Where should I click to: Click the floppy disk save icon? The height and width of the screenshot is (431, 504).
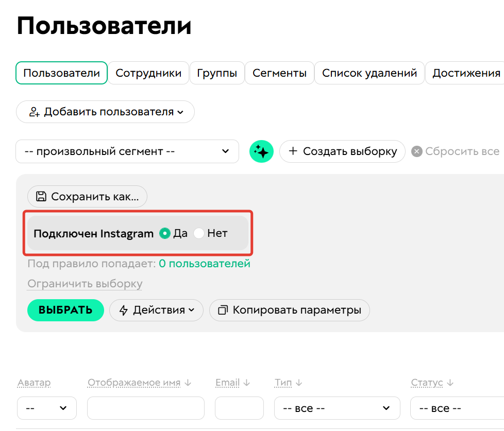41,196
